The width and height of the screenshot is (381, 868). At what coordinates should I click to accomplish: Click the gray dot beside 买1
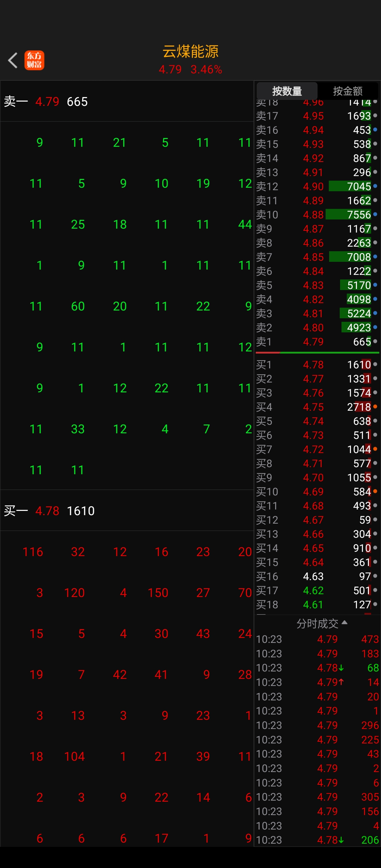[375, 364]
